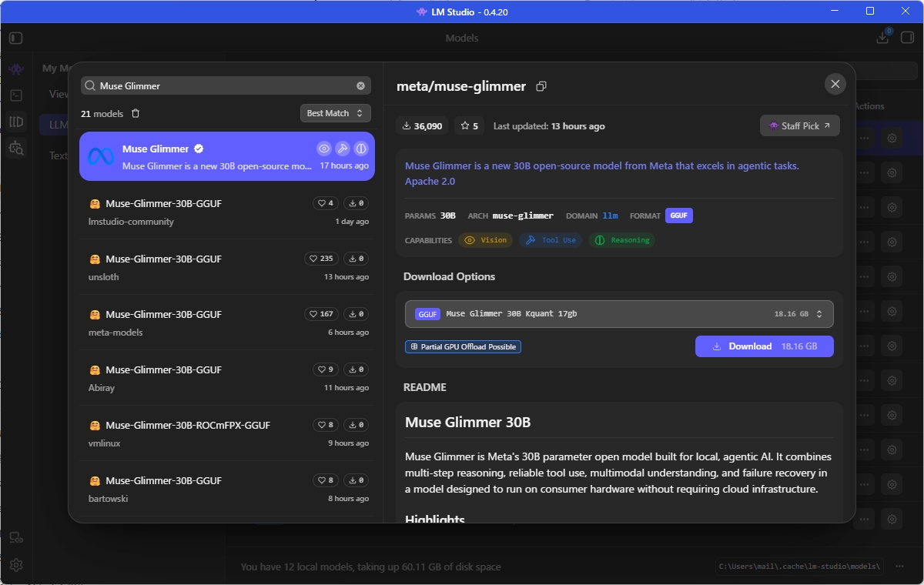The image size is (924, 585).
Task: Click the Apache 2.0 license text
Action: coord(430,182)
